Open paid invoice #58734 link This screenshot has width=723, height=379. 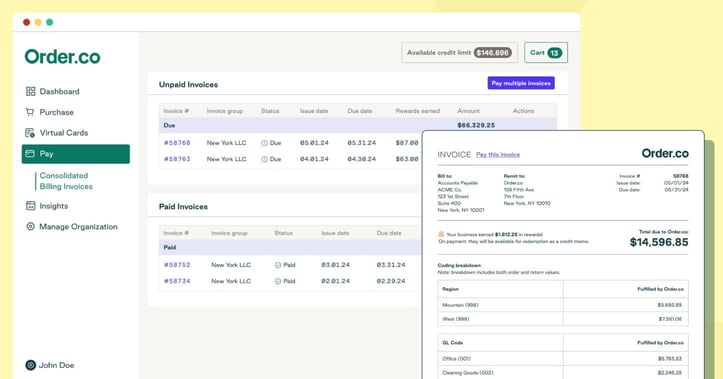177,281
